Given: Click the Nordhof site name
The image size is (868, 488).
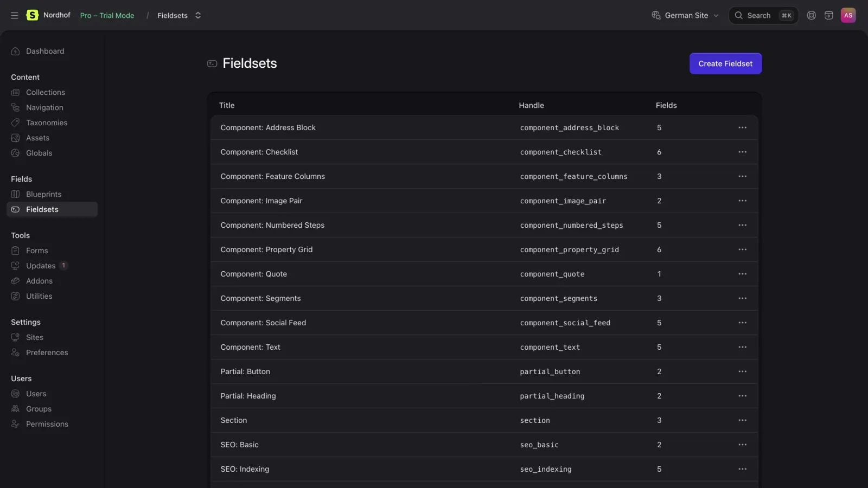Looking at the screenshot, I should 57,15.
